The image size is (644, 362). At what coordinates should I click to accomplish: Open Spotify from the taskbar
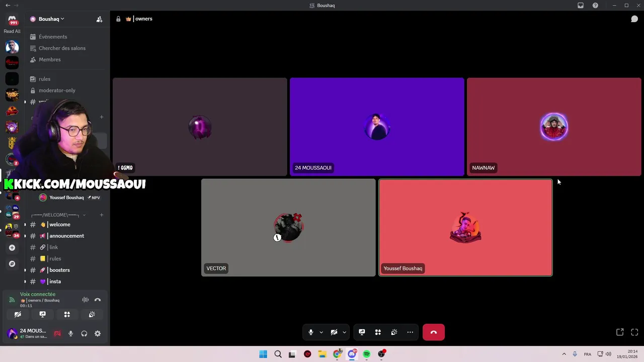367,354
